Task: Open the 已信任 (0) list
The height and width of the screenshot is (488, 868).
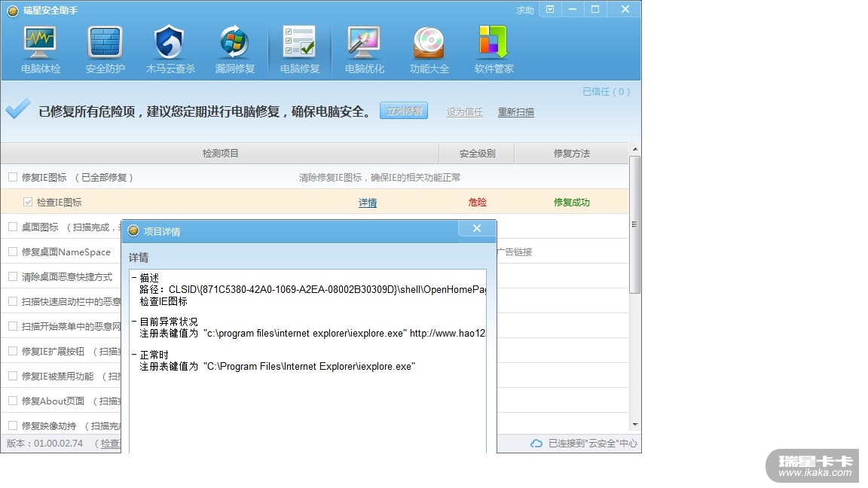Action: pos(606,91)
